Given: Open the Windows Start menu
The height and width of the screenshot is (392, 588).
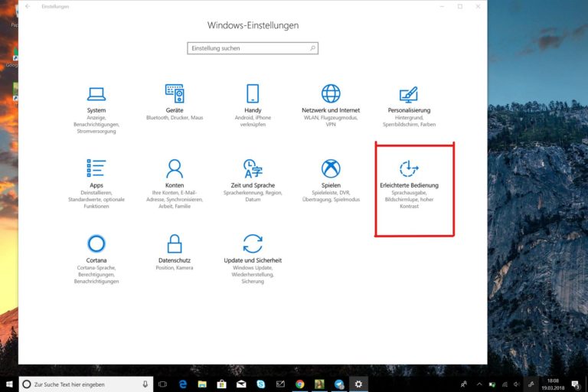Looking at the screenshot, I should pyautogui.click(x=9, y=384).
